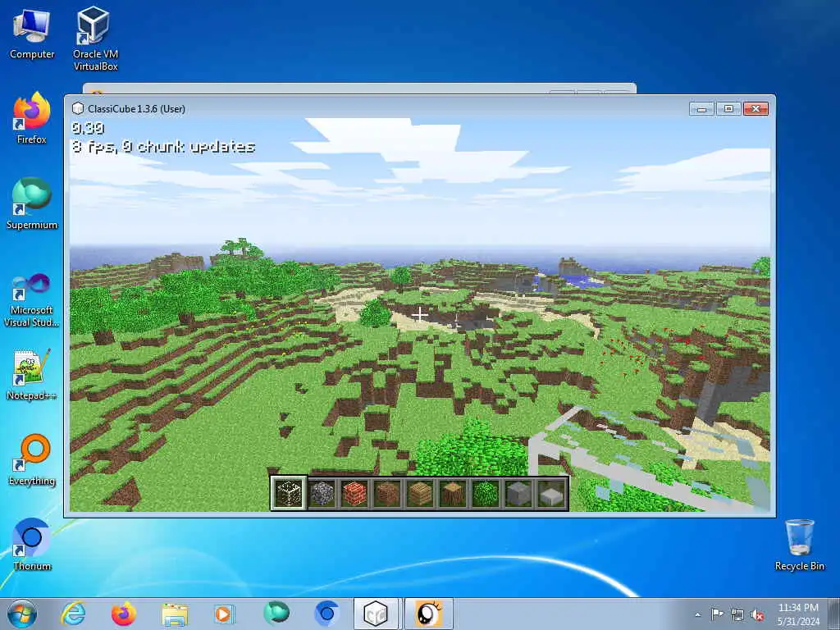Open the Computer desktop icon
Screen dimensions: 840x630
click(32, 34)
